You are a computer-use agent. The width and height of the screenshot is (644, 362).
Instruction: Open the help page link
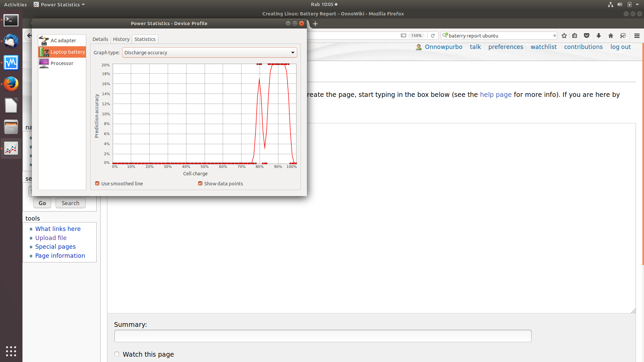(x=495, y=95)
